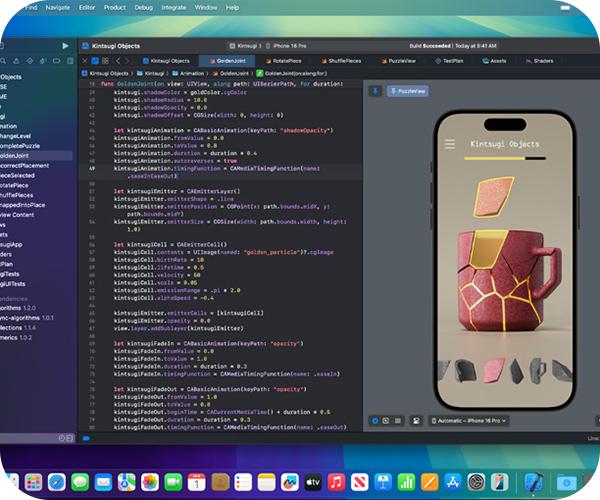This screenshot has height=500, width=600.
Task: Switch to Selectable preview mode
Action: point(388,421)
